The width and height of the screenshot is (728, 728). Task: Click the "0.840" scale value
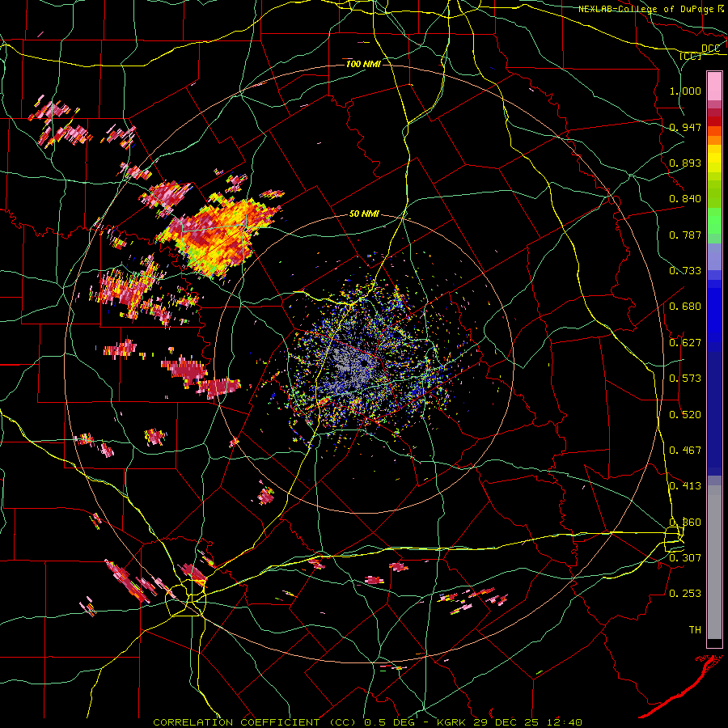(685, 199)
